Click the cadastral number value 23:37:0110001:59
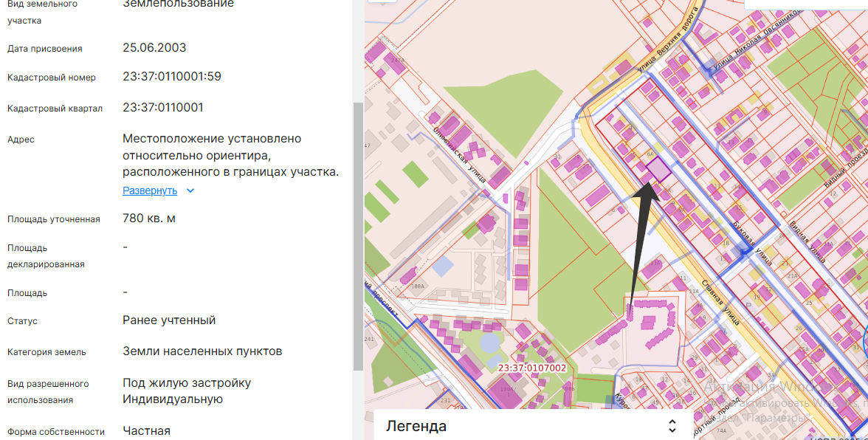 point(172,77)
